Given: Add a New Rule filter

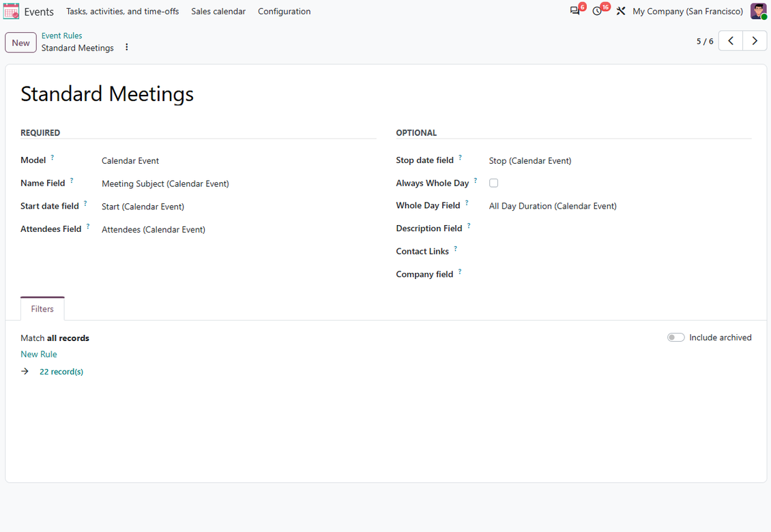Looking at the screenshot, I should (x=39, y=354).
